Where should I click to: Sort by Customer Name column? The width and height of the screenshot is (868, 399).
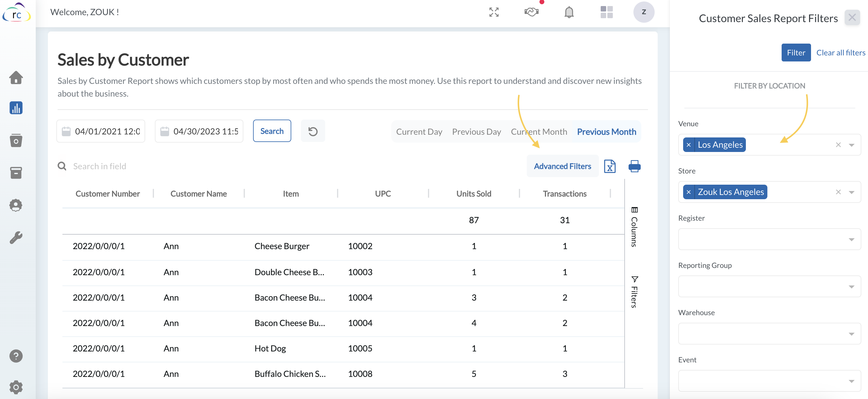pos(199,194)
